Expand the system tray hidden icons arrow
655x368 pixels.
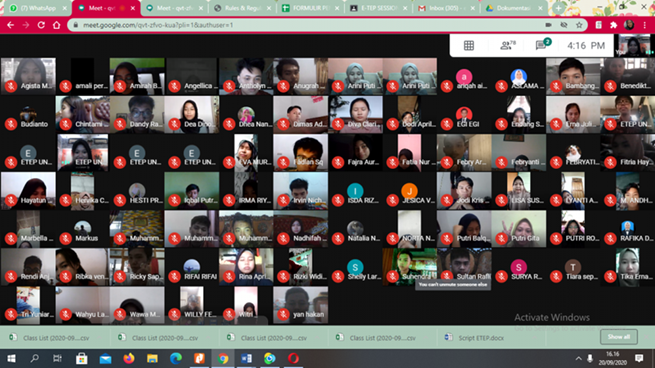[x=579, y=358]
